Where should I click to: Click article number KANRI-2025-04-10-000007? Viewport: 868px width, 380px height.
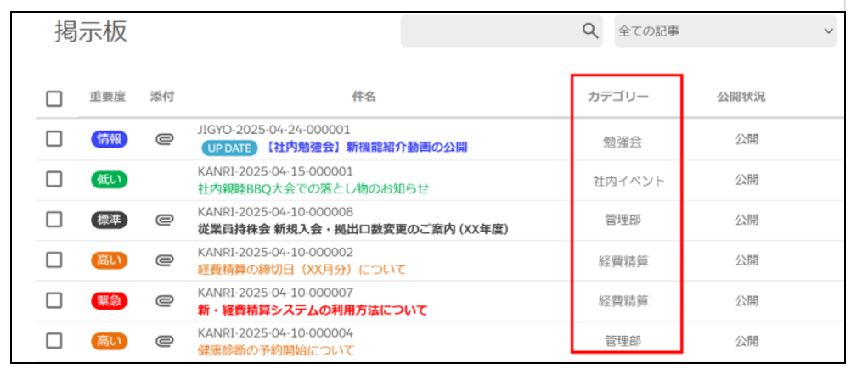click(275, 293)
